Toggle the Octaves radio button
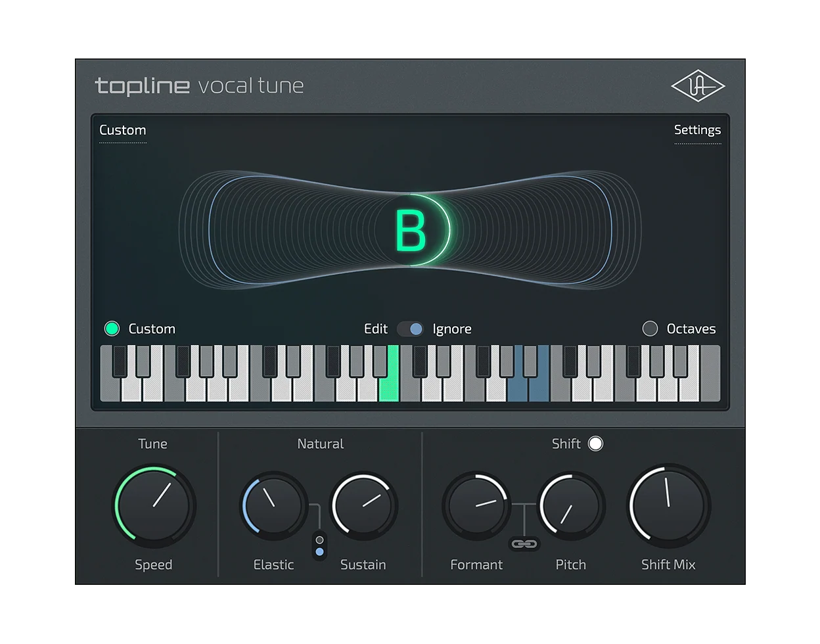This screenshot has height=644, width=820. [650, 329]
